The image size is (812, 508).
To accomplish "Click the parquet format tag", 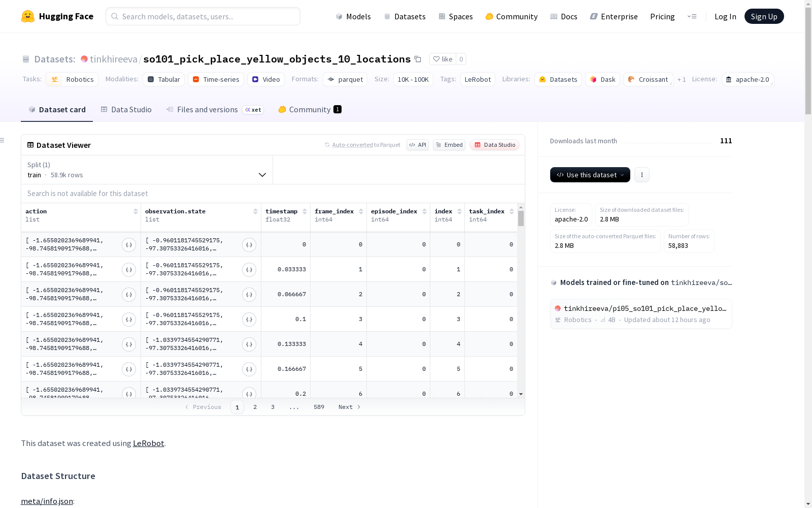I will coord(345,79).
